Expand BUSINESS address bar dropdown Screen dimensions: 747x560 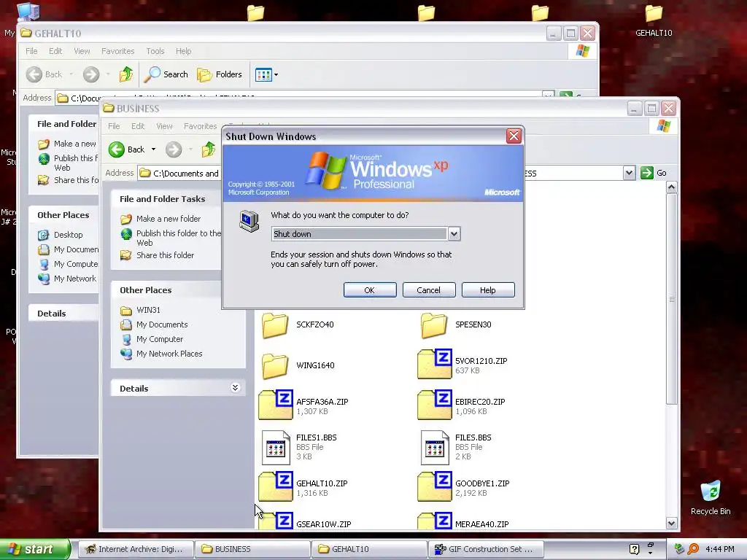pos(629,173)
